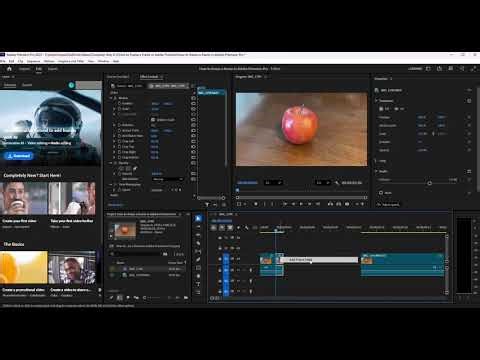Viewport: 480px width, 360px height.
Task: Select the Ripple Edit tool
Action: 198,235
